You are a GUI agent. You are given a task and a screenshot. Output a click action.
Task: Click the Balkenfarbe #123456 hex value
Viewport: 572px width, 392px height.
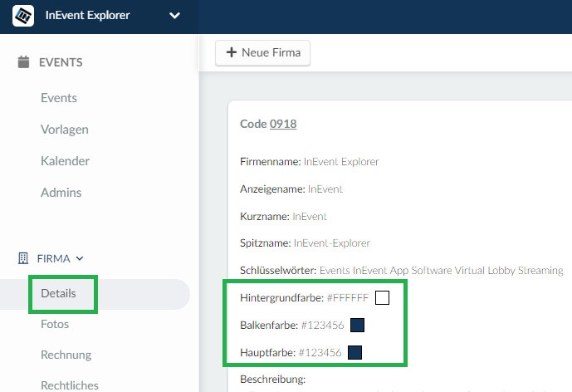coord(322,326)
